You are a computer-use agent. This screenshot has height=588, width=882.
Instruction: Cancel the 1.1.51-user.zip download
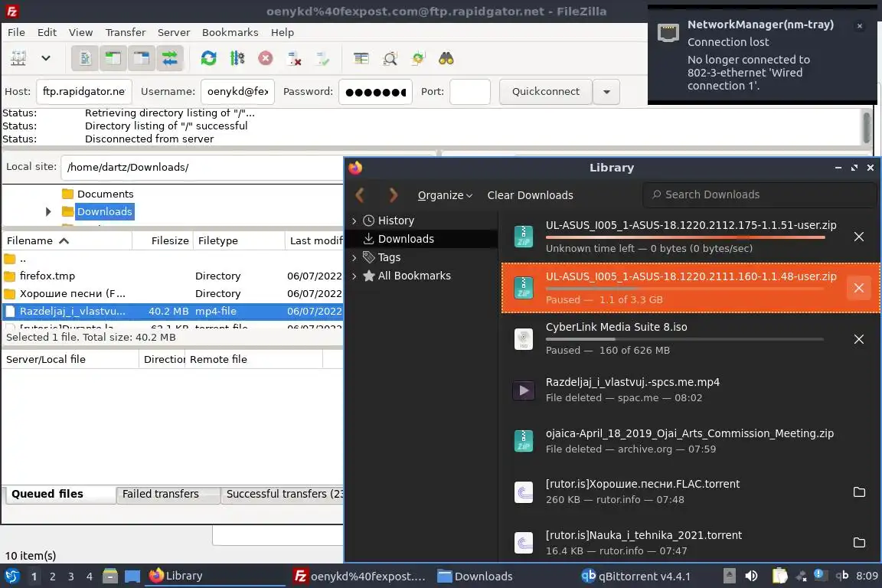pyautogui.click(x=859, y=237)
